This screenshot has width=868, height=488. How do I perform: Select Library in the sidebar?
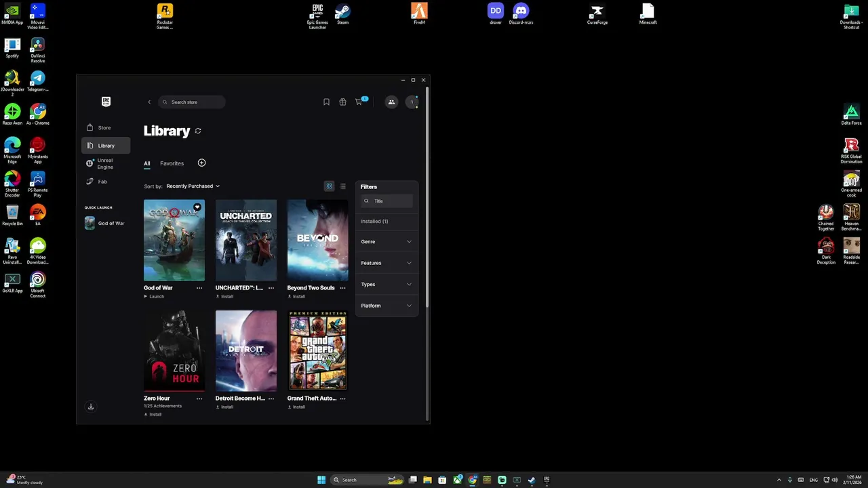106,146
